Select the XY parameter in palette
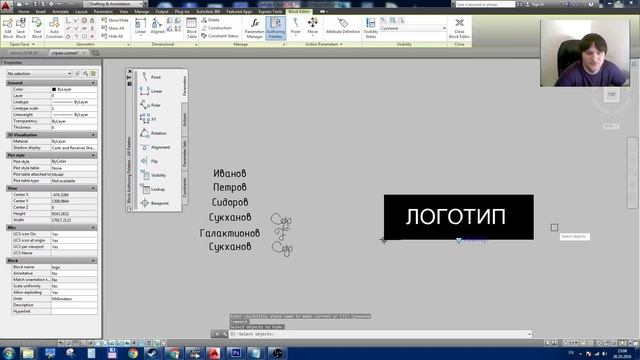 [x=148, y=119]
